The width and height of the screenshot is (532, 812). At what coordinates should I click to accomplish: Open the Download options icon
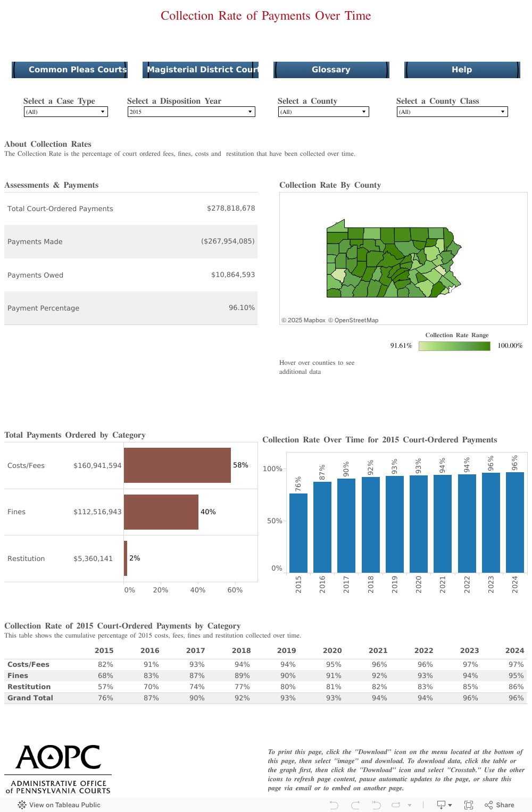coord(442,805)
